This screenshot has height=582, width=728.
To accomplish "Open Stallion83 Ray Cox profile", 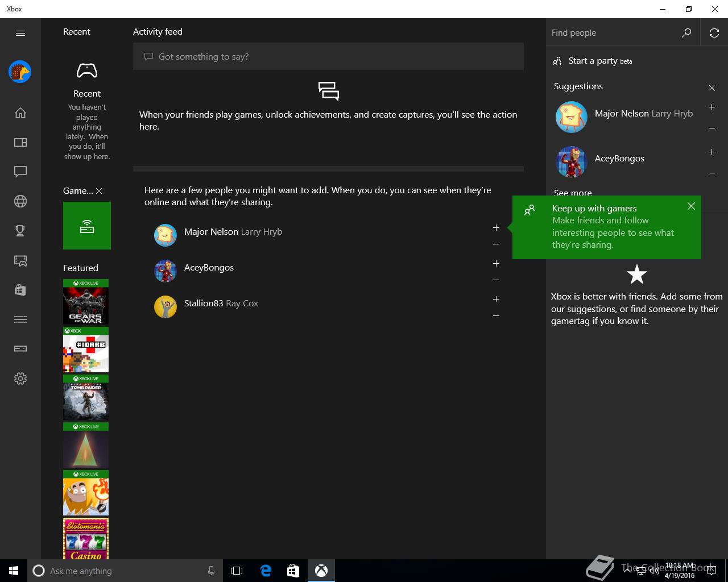I will [x=206, y=307].
